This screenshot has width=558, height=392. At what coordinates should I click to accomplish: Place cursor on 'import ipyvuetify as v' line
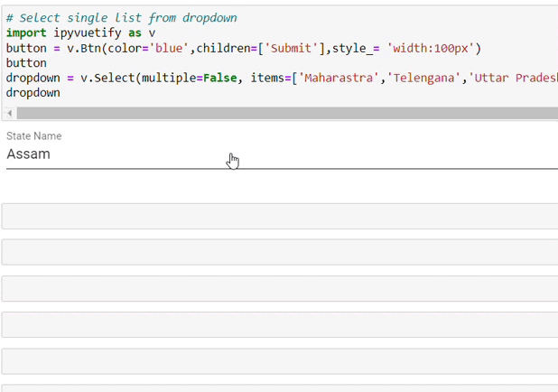click(81, 33)
